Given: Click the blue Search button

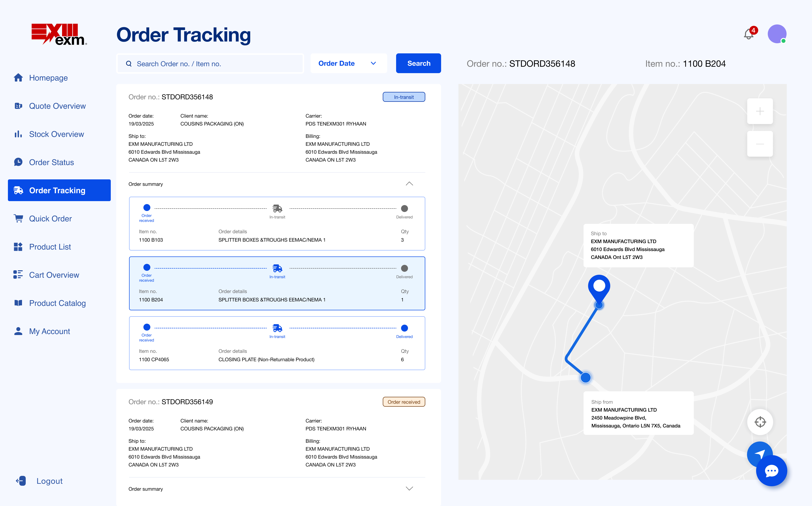Looking at the screenshot, I should click(418, 63).
